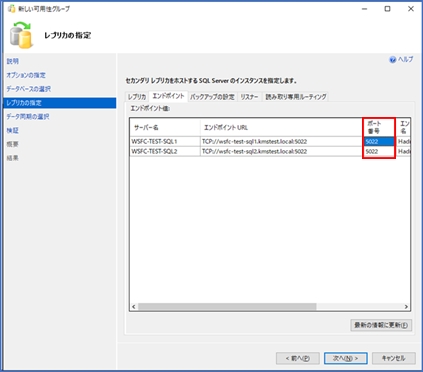Maximize the wizard window

387,9
